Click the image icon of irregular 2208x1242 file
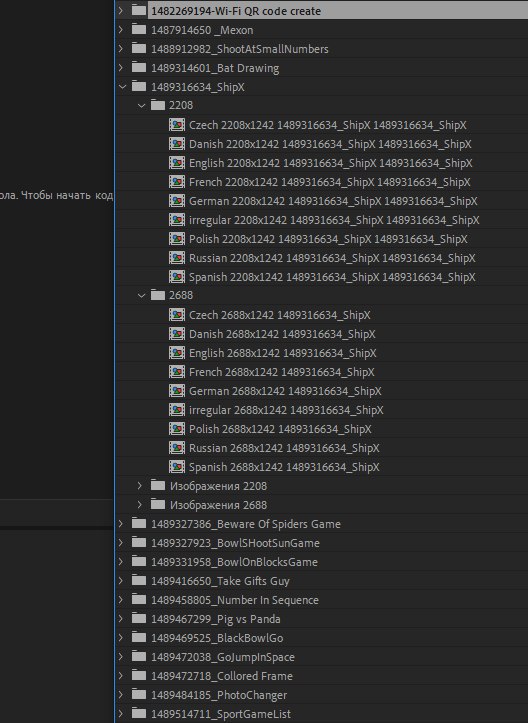The width and height of the screenshot is (528, 723). tap(177, 219)
